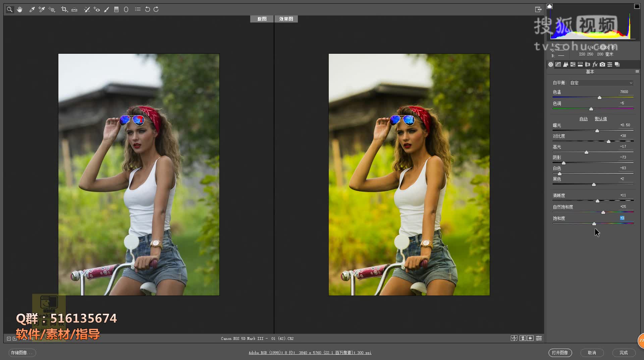This screenshot has width=644, height=360.
Task: Open the Basic panel tab icon
Action: tap(551, 64)
